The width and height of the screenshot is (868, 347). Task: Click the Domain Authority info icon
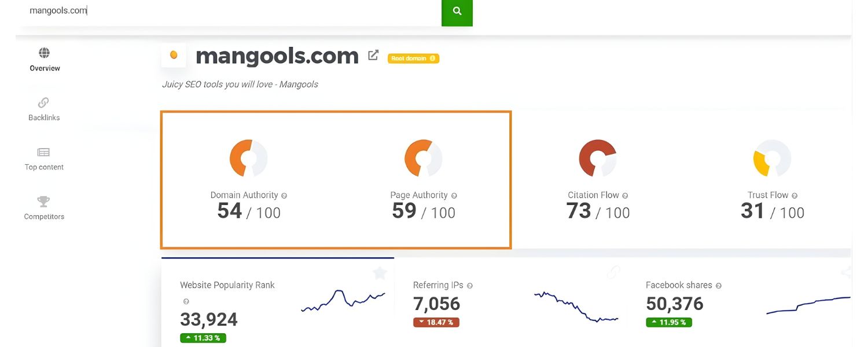coord(285,195)
